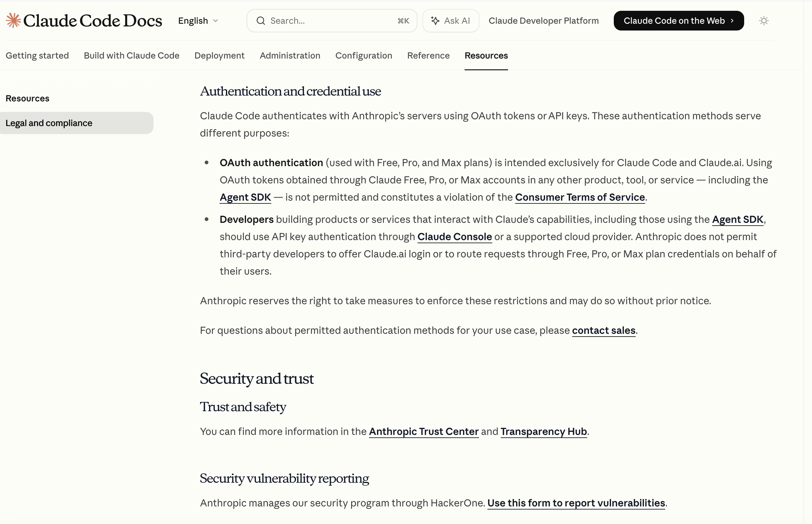Select the Claude Code Docs wordmark
The width and height of the screenshot is (812, 524).
92,20
